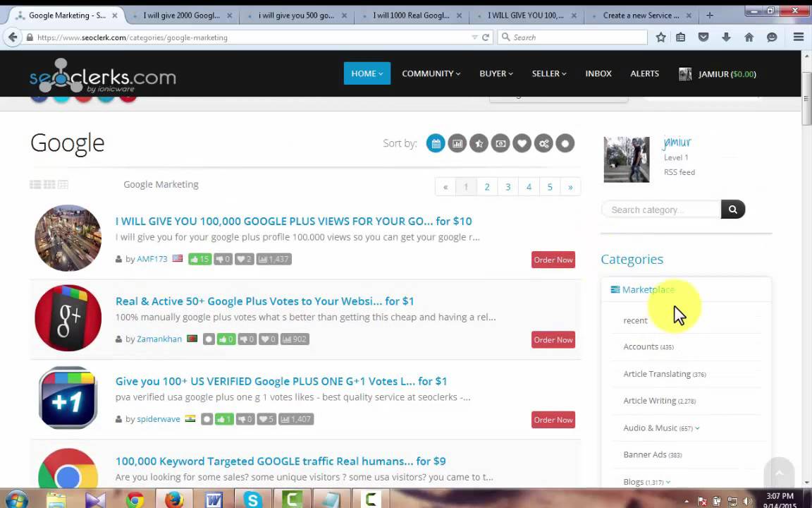The height and width of the screenshot is (508, 812).
Task: Open ALERTS in the top navigation
Action: point(644,73)
